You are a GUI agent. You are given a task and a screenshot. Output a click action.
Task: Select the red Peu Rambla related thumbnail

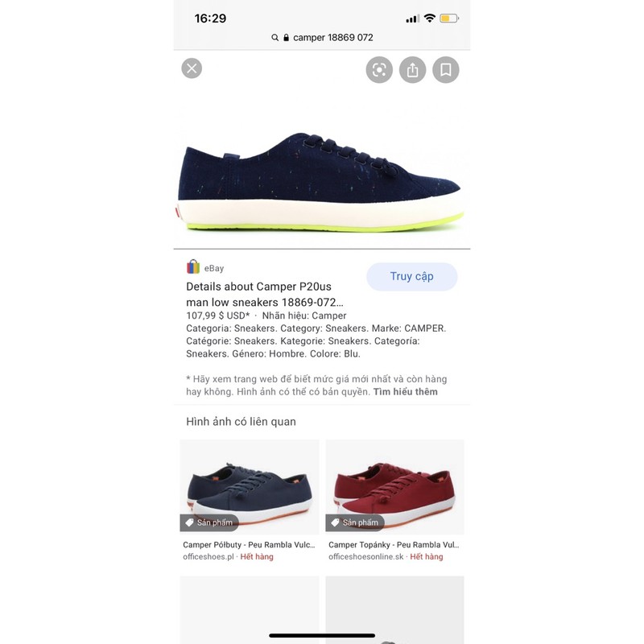[x=394, y=487]
